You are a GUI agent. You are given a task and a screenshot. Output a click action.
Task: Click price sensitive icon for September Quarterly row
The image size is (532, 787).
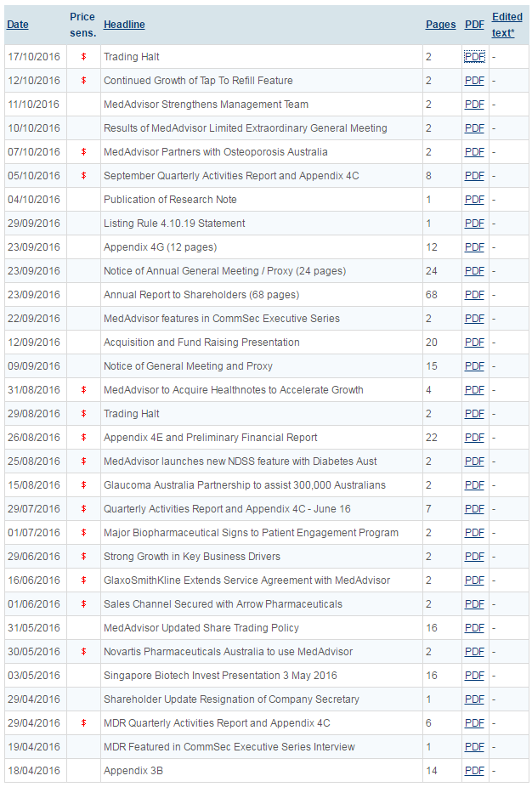click(83, 176)
